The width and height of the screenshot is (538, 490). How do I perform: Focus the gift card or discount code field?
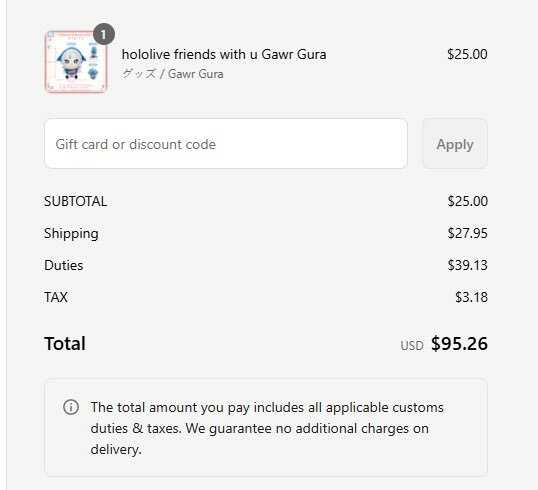(226, 144)
